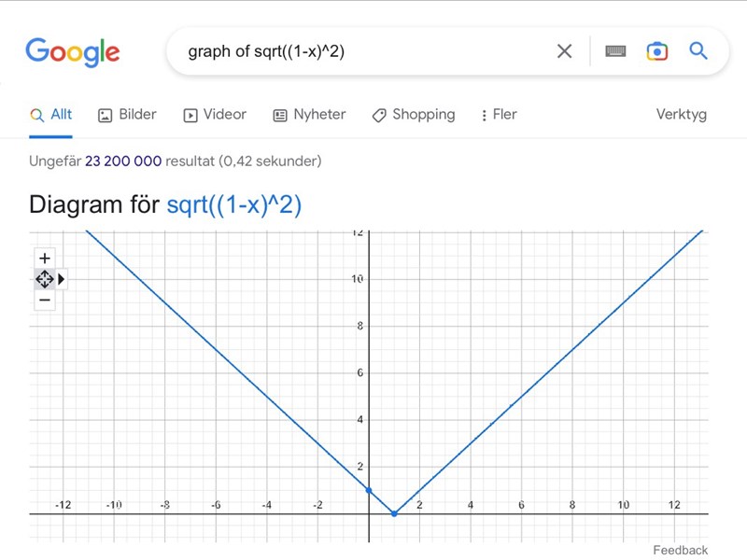Click the sqrt((1-x)^2) diagram title link
747x560 pixels.
click(234, 204)
